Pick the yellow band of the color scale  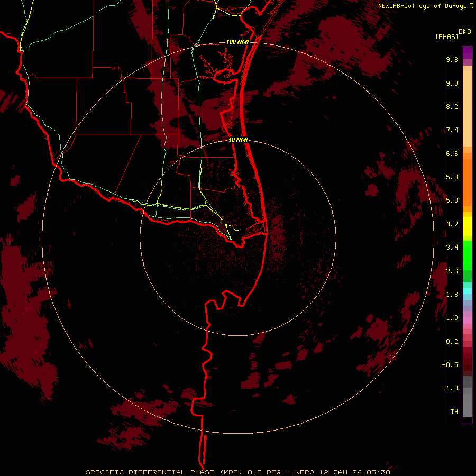click(x=467, y=226)
